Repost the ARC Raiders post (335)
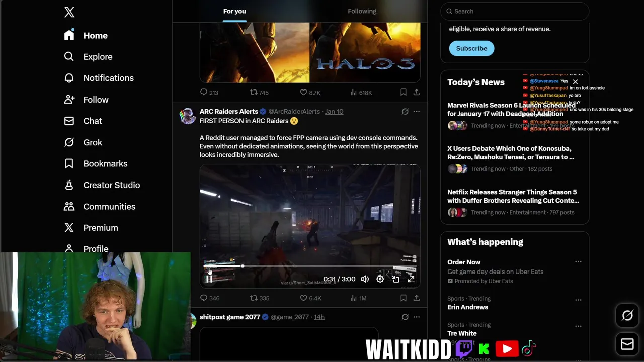 click(x=260, y=298)
